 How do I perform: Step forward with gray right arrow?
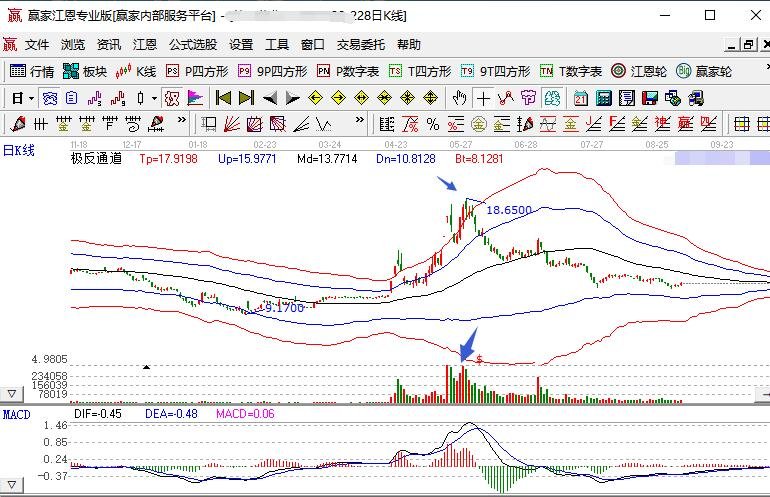coord(292,98)
